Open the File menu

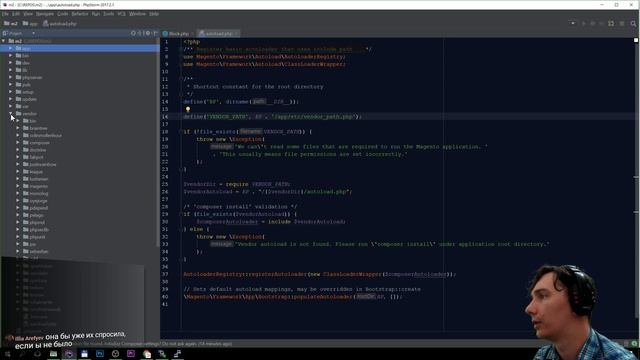point(5,14)
